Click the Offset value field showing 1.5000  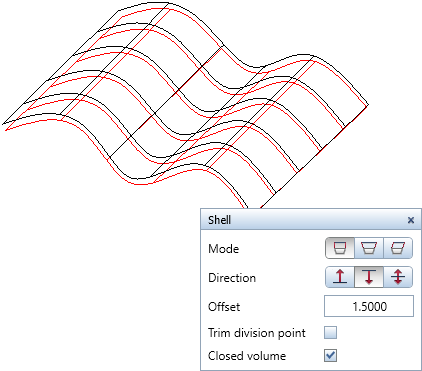[x=369, y=306]
